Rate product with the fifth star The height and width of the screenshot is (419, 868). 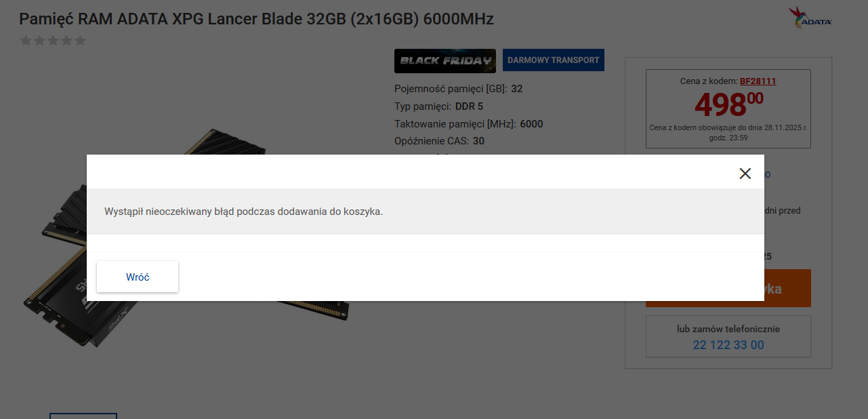click(81, 41)
